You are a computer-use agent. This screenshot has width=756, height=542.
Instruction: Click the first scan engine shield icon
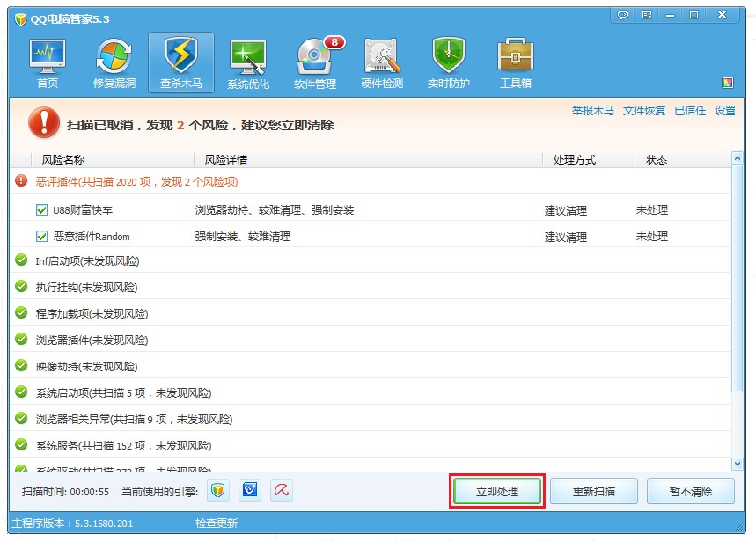point(218,491)
